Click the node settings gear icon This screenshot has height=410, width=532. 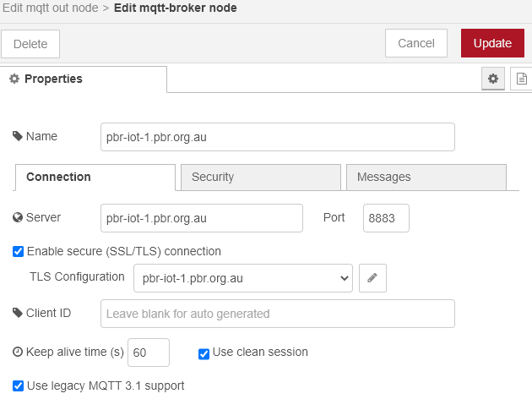pos(492,79)
